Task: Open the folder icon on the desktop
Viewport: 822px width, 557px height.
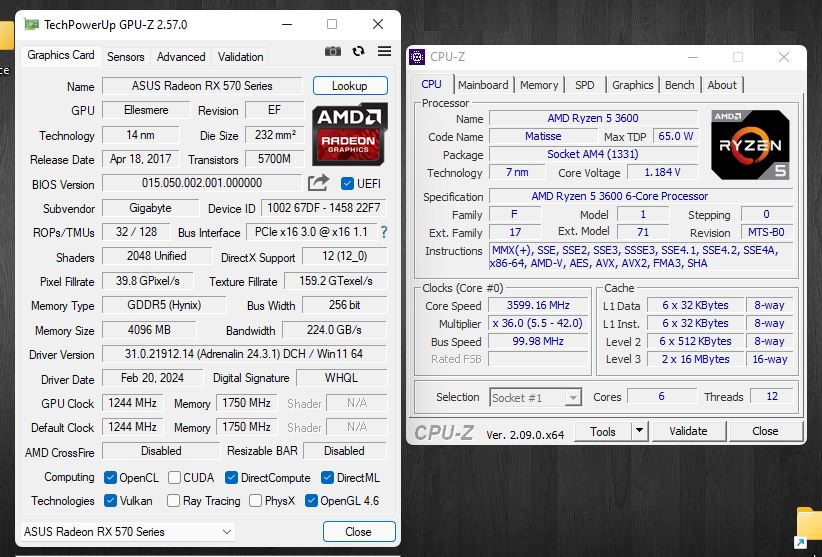Action: 808,526
